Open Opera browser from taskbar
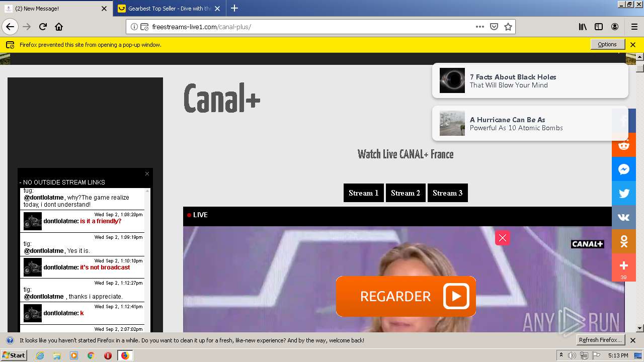The width and height of the screenshot is (644, 362). [108, 355]
